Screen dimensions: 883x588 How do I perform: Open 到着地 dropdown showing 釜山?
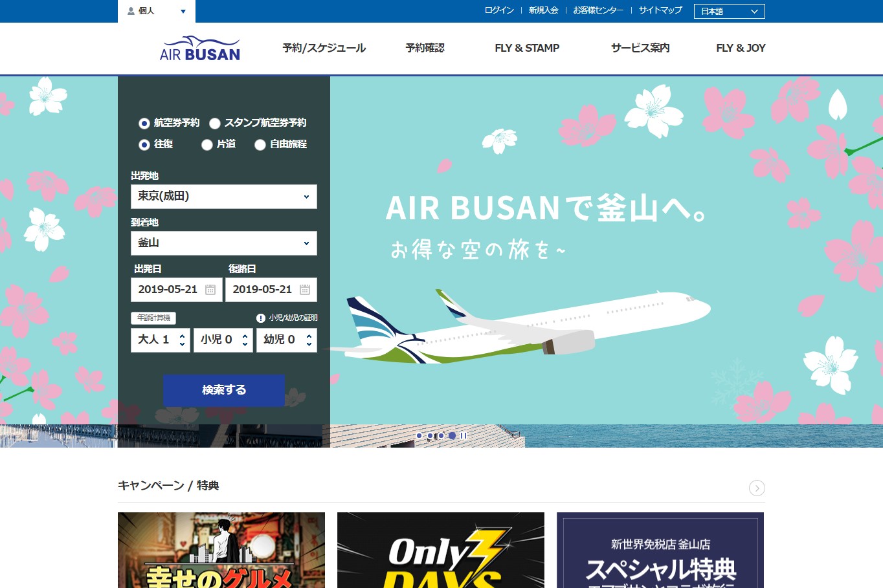pyautogui.click(x=224, y=243)
